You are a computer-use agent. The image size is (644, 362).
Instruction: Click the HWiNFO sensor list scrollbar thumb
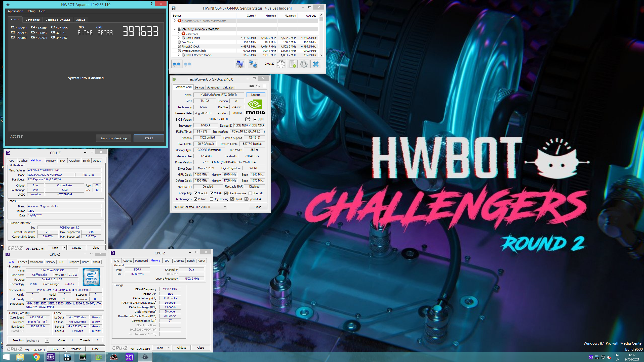321,19
